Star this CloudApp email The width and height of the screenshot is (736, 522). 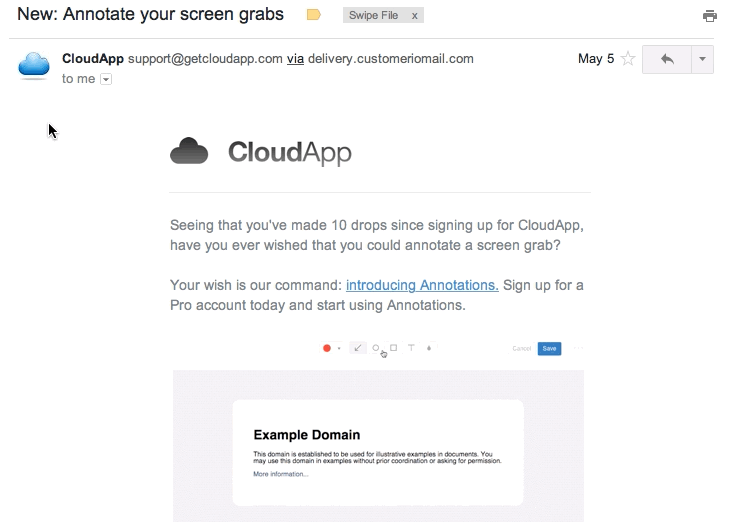[628, 59]
